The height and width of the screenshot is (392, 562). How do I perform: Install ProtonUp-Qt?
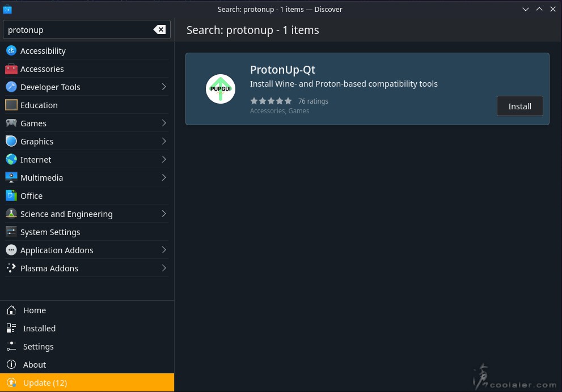coord(519,106)
